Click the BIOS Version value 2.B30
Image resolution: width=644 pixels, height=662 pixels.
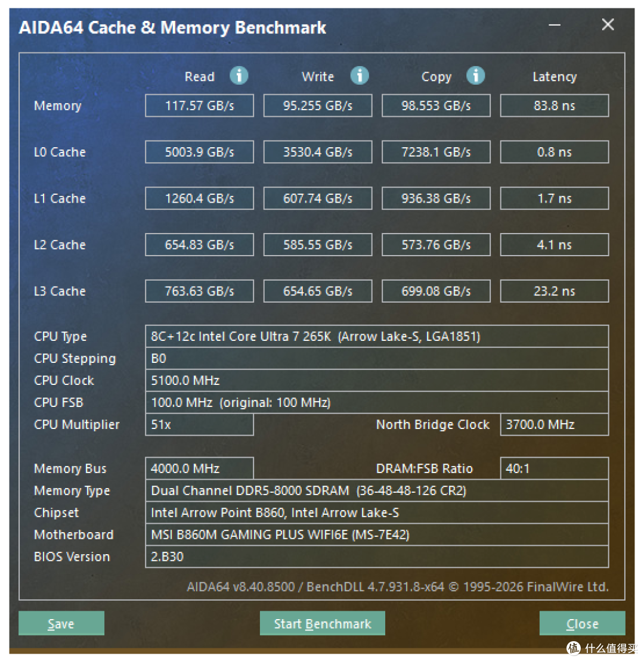coord(377,557)
